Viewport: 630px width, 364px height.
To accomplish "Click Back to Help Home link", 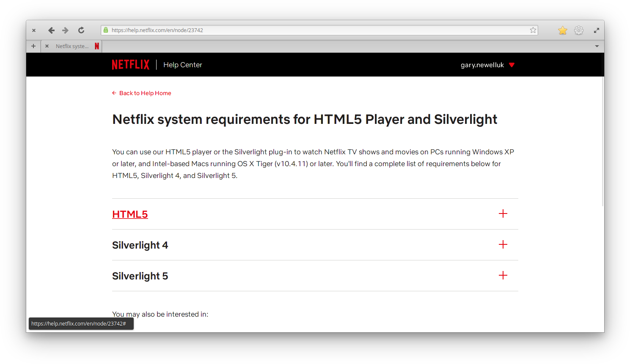I will [145, 93].
